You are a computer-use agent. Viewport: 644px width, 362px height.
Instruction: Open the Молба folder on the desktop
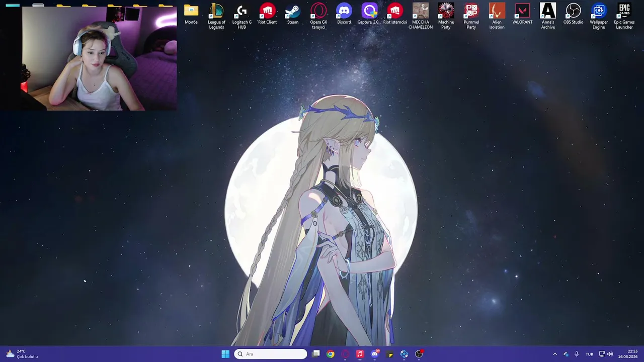point(191,14)
